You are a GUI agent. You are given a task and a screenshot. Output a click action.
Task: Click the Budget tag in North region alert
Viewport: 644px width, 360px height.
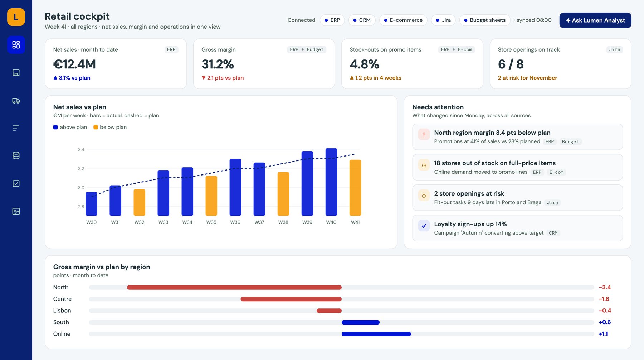click(570, 142)
